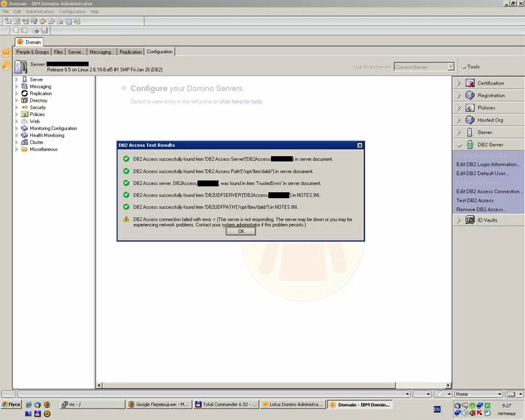Select the Messaging icon in tree
This screenshot has height=420, width=525.
(x=24, y=87)
